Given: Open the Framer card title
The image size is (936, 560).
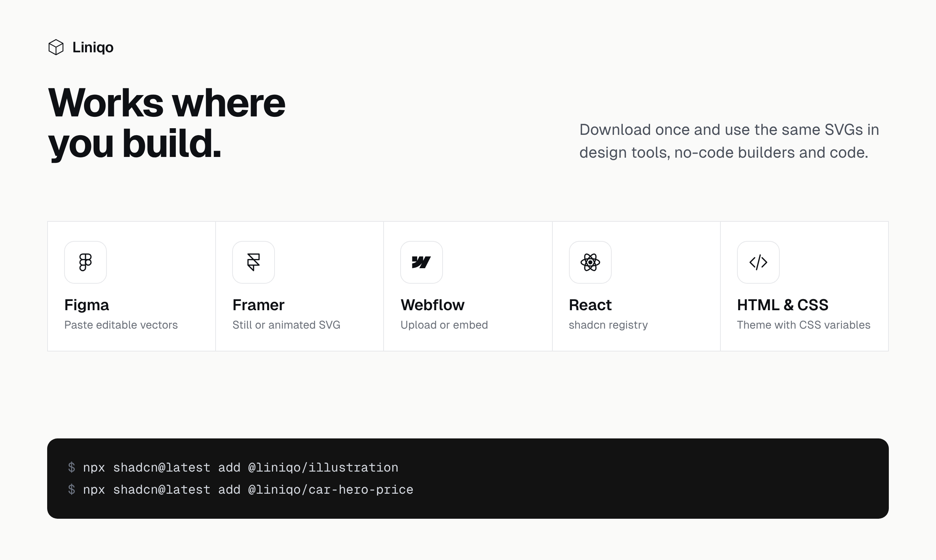Looking at the screenshot, I should tap(259, 305).
